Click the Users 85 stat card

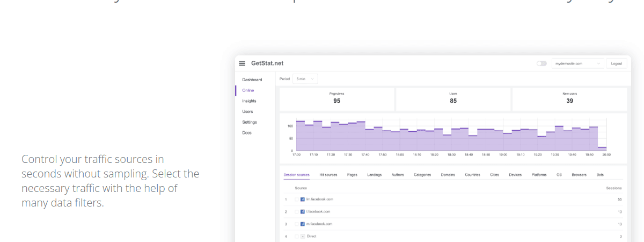(453, 99)
